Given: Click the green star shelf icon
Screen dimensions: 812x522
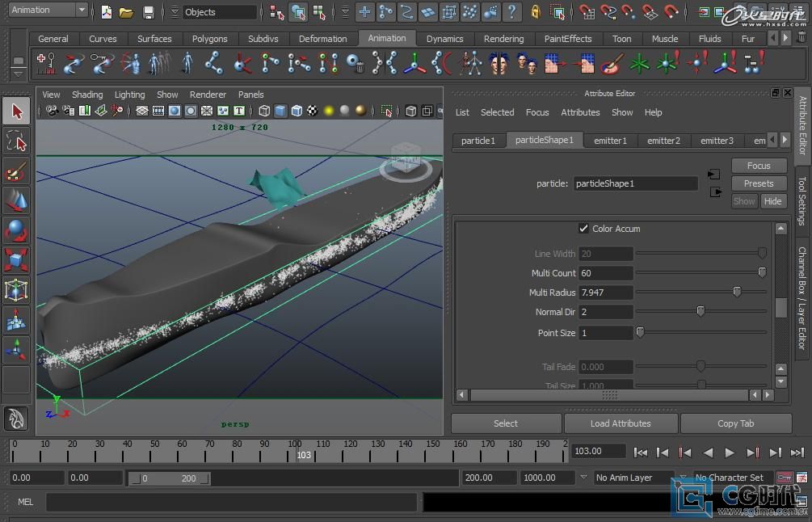Looking at the screenshot, I should click(639, 64).
